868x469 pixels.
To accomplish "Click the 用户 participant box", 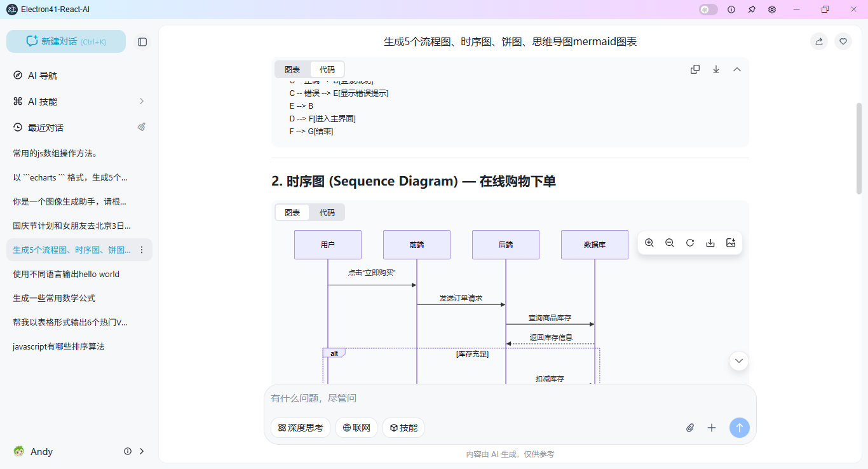I will click(x=328, y=245).
